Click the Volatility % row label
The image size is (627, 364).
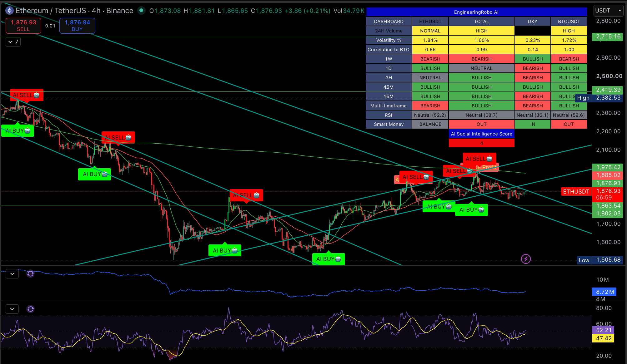tap(389, 40)
